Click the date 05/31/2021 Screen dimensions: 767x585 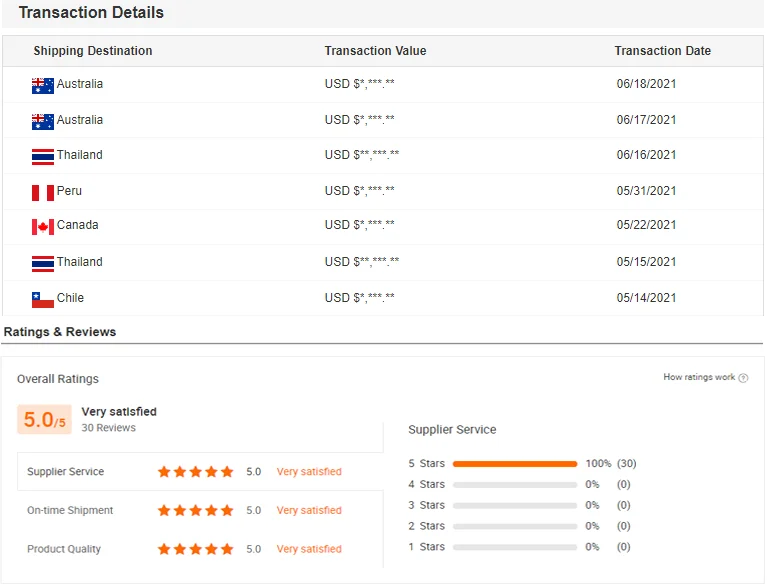point(646,191)
